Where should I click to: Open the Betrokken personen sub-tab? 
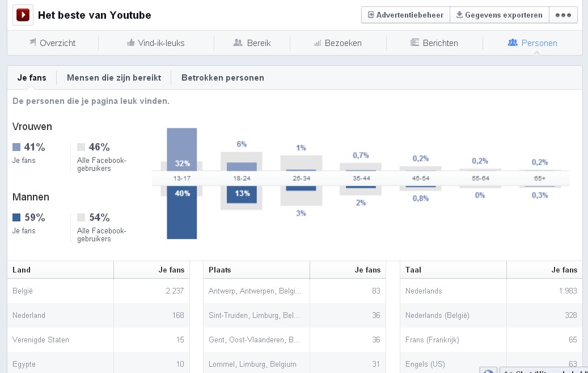coord(223,78)
